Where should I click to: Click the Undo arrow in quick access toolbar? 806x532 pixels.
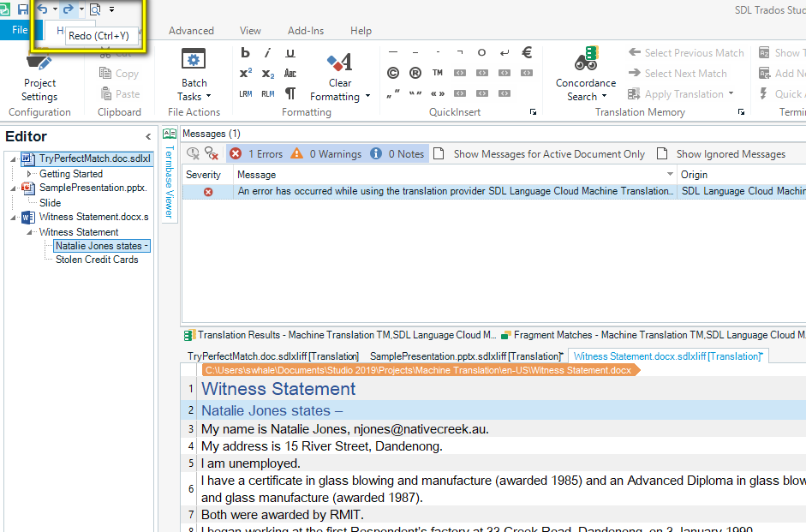(x=42, y=9)
